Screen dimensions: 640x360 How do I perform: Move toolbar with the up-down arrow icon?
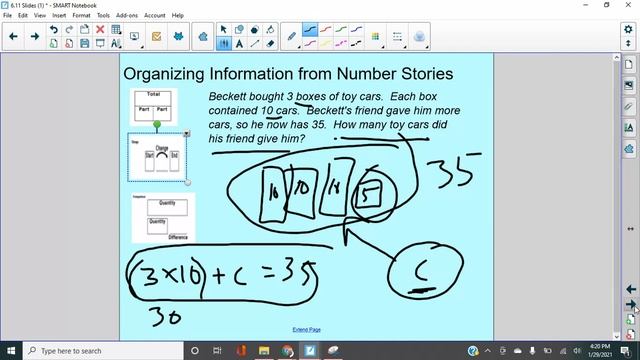628,43
